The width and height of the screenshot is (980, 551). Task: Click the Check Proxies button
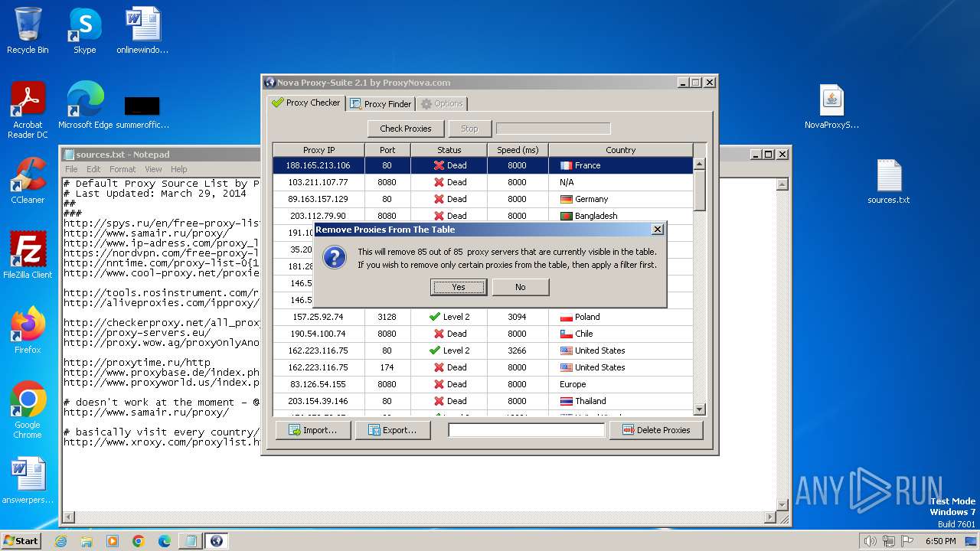coord(406,129)
